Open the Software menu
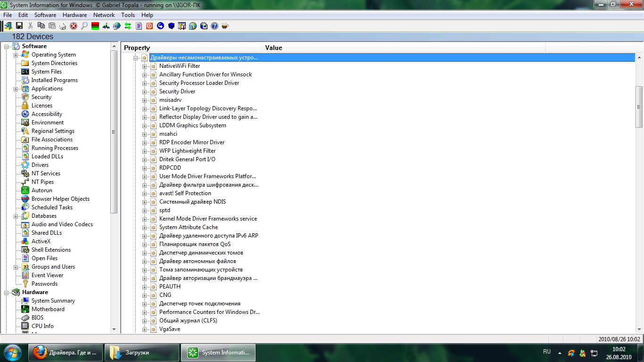 tap(45, 15)
